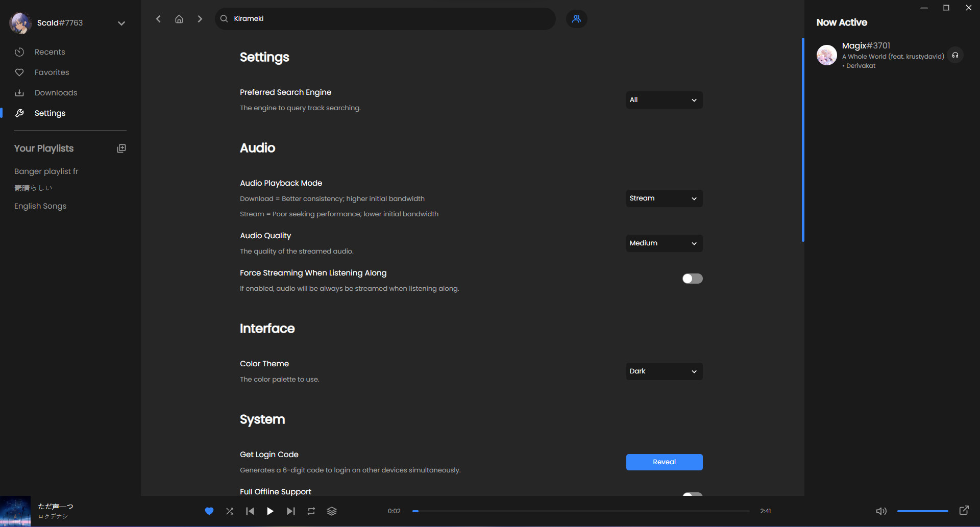Expand the Preferred Search Engine dropdown
The image size is (980, 527).
click(664, 100)
